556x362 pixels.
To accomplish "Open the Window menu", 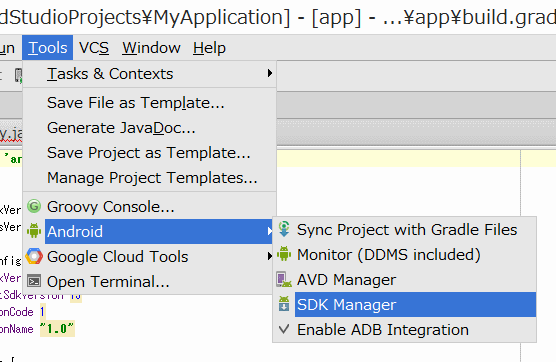I will pos(151,48).
